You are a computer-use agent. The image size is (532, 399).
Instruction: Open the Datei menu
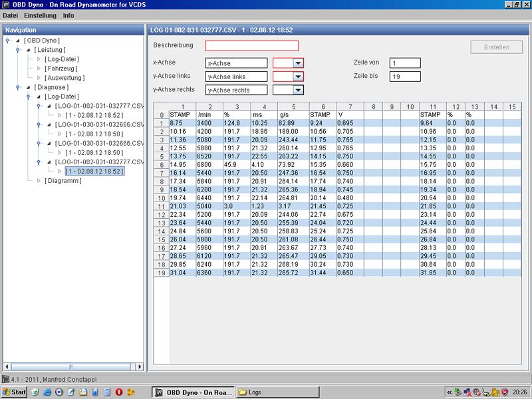click(11, 15)
